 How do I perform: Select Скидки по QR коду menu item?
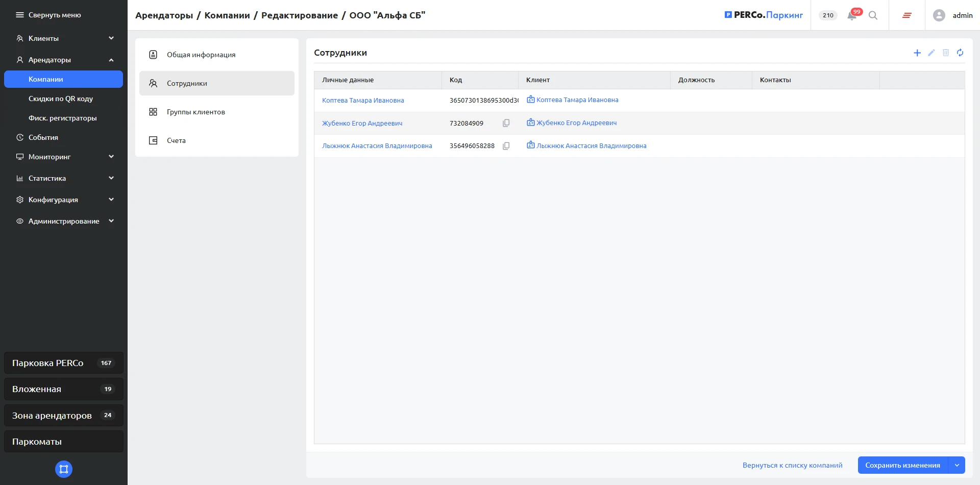[61, 99]
